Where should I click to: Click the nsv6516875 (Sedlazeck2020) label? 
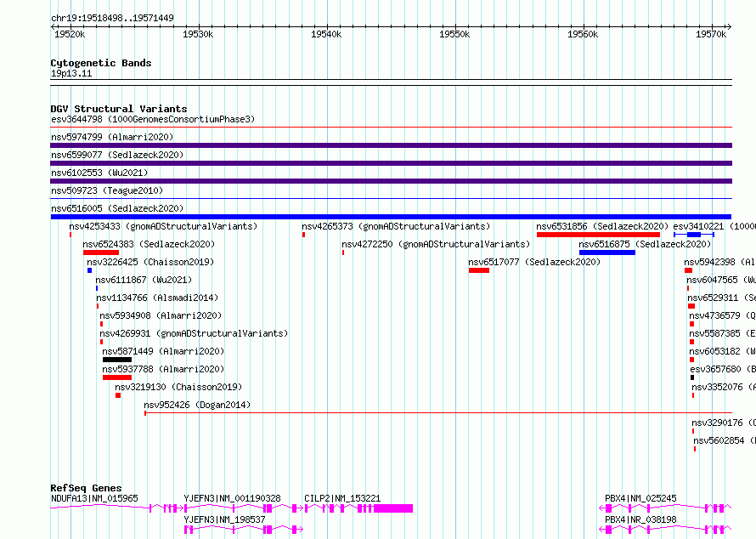pos(645,244)
